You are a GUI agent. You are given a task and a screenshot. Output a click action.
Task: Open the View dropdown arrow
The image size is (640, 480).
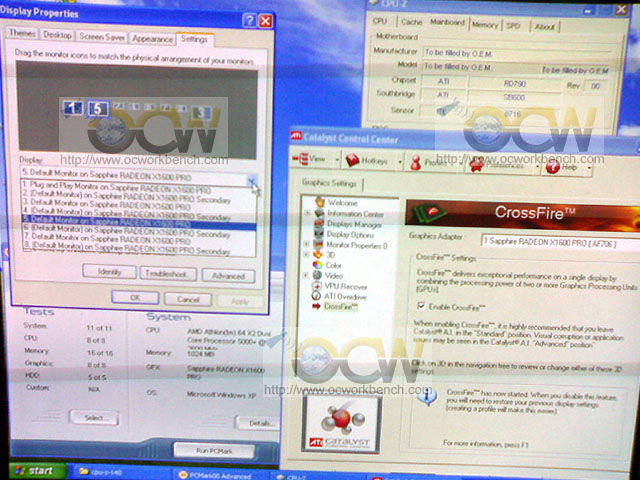[x=337, y=160]
